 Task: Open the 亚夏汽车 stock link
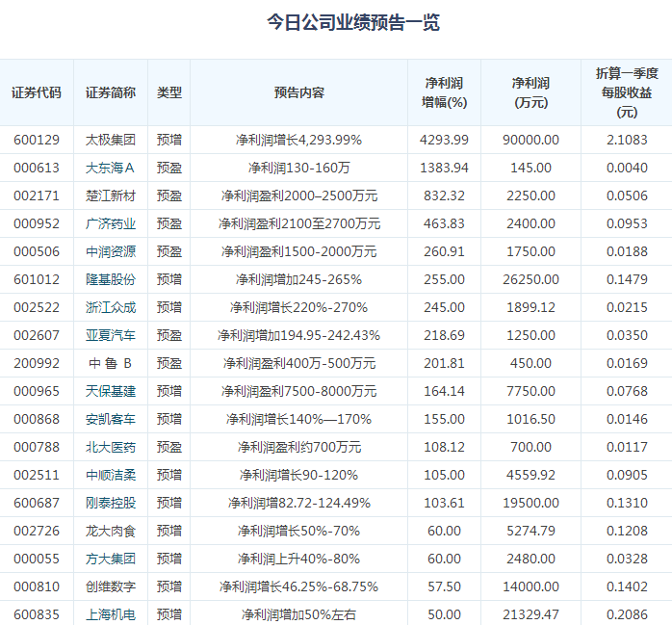(110, 335)
